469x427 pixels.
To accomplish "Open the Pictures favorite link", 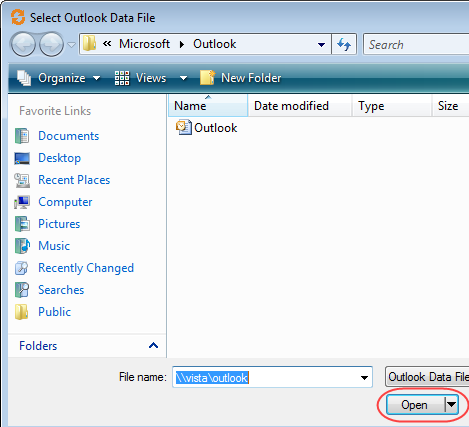I will coord(59,224).
